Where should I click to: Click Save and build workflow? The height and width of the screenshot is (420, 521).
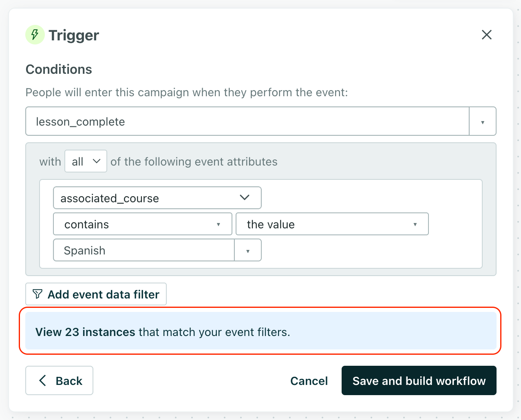point(419,381)
